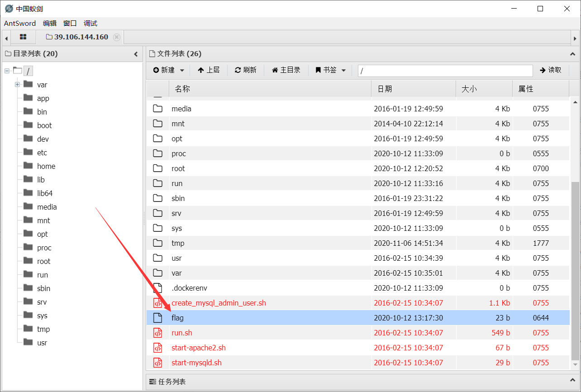The image size is (581, 392).
Task: Click the scrollbar down arrow in file list
Action: [x=575, y=364]
